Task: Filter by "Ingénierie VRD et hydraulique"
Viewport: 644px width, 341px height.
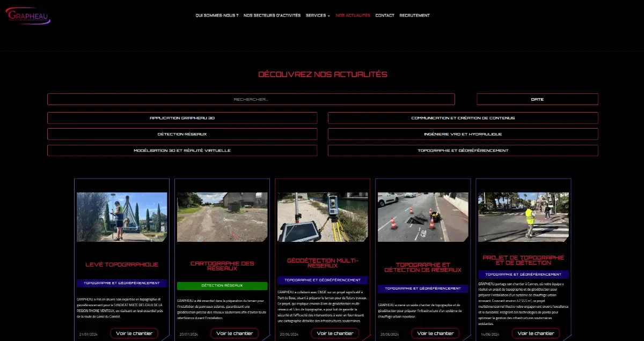Action: point(463,134)
